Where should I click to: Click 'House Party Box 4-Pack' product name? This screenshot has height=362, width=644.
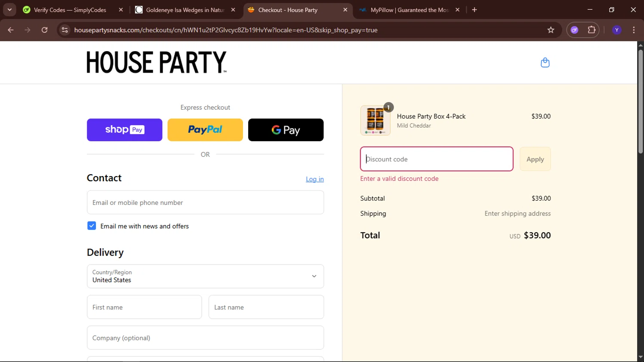click(x=431, y=116)
